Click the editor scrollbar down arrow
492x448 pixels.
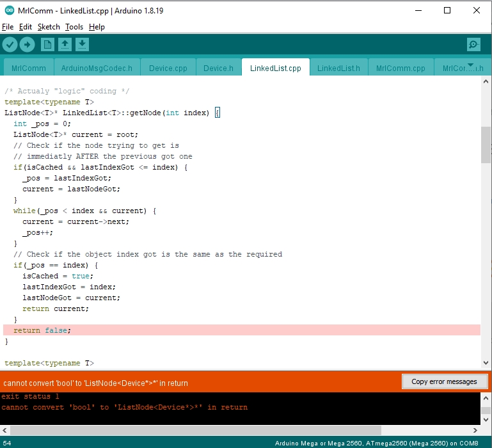coord(486,363)
